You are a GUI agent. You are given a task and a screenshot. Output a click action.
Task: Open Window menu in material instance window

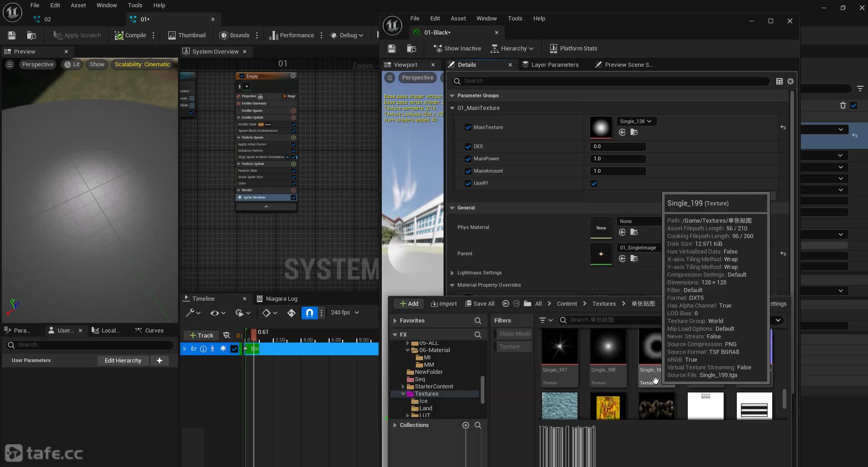(x=487, y=19)
